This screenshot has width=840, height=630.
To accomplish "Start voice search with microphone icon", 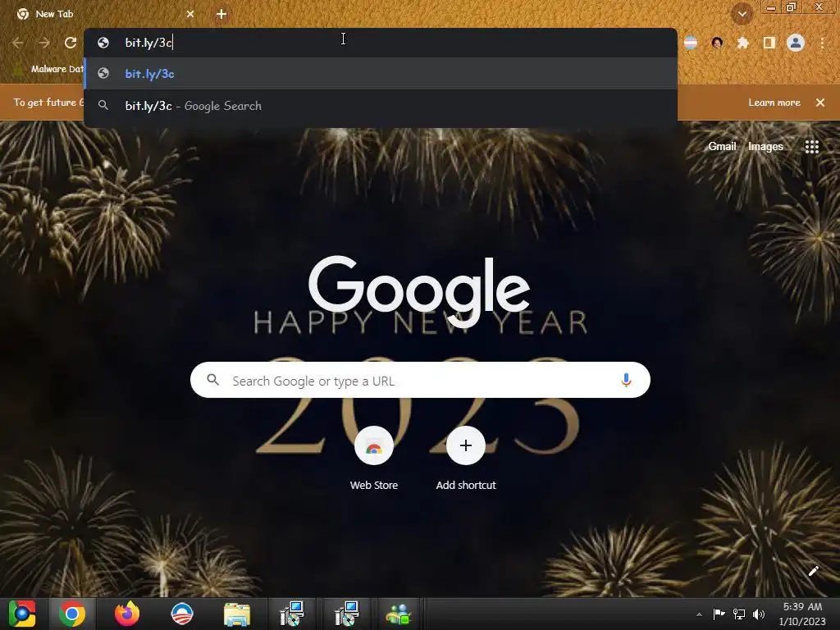I will tap(626, 381).
